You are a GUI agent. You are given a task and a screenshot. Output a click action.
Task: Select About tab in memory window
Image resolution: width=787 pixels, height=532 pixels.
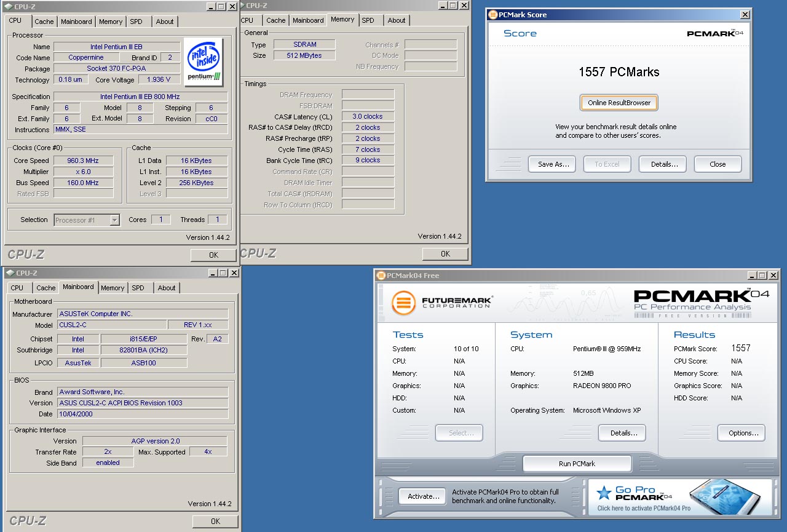[397, 20]
